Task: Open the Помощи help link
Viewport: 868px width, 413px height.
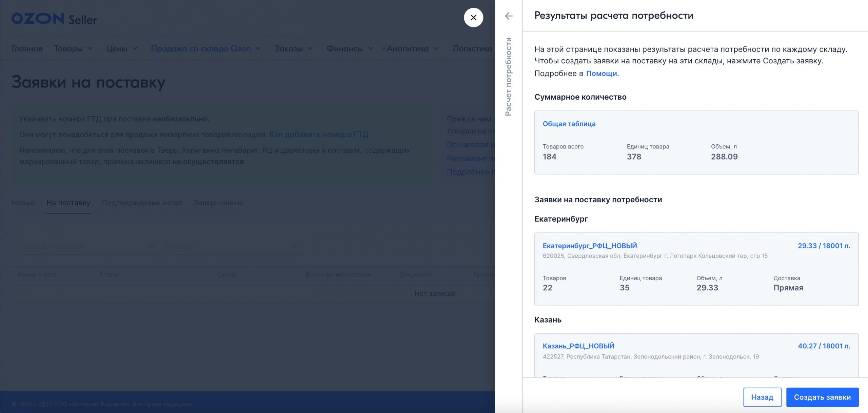Action: click(x=602, y=74)
